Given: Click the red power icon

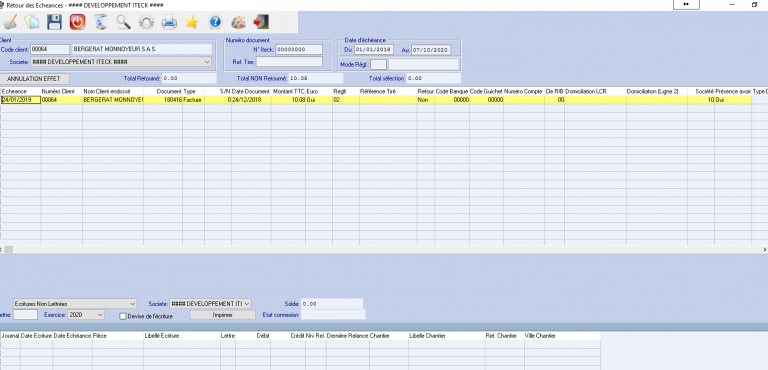Looking at the screenshot, I should coord(77,22).
